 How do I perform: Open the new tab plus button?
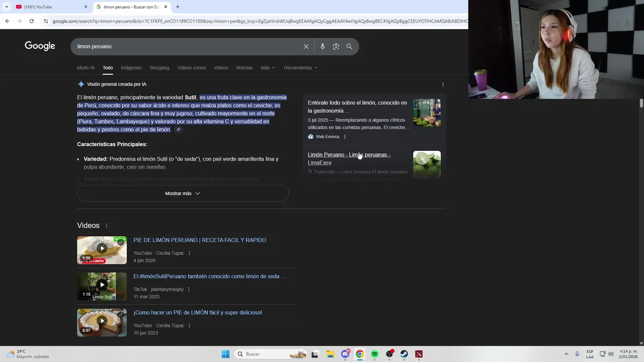[178, 7]
